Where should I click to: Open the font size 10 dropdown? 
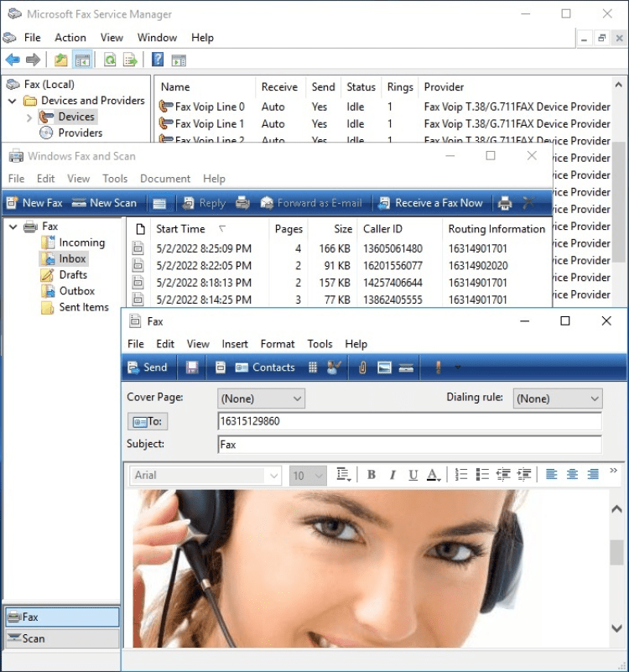coord(319,476)
